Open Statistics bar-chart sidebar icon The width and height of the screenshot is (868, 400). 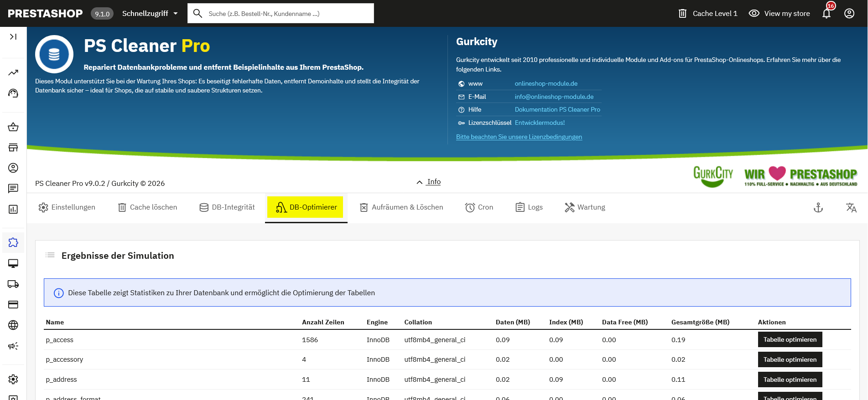(x=13, y=209)
